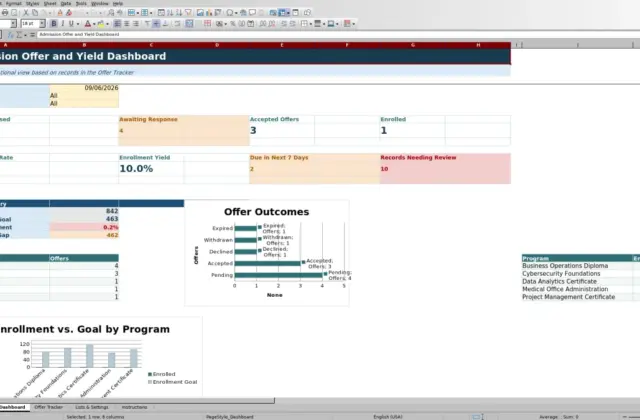The width and height of the screenshot is (640, 420).
Task: Click the Align Left icon
Action: [x=118, y=24]
